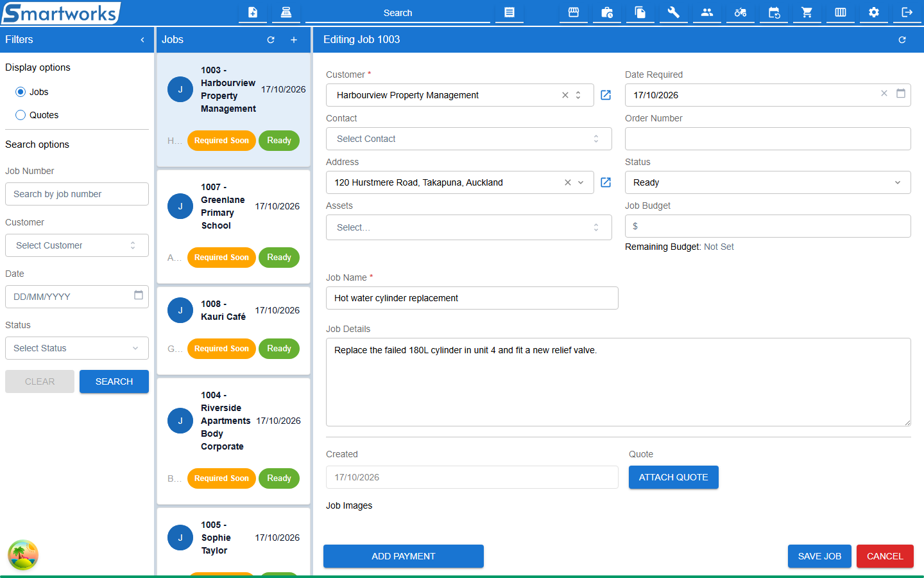The width and height of the screenshot is (924, 578).
Task: Refresh the Editing Job 1003 panel
Action: [902, 40]
